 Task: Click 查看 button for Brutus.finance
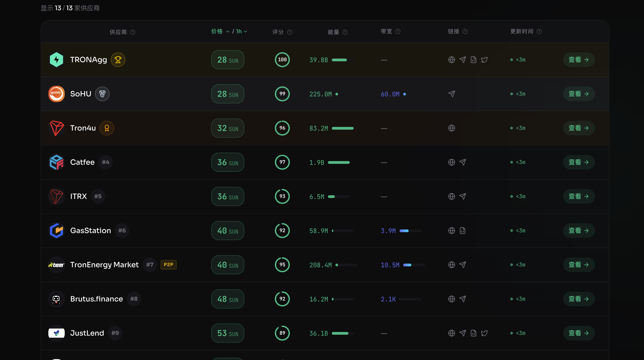coord(579,299)
